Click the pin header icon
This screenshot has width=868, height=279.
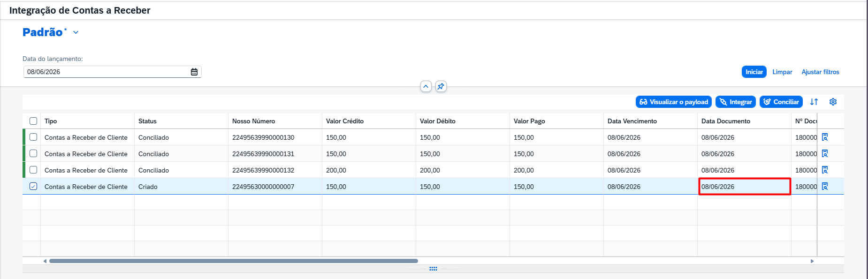[441, 86]
